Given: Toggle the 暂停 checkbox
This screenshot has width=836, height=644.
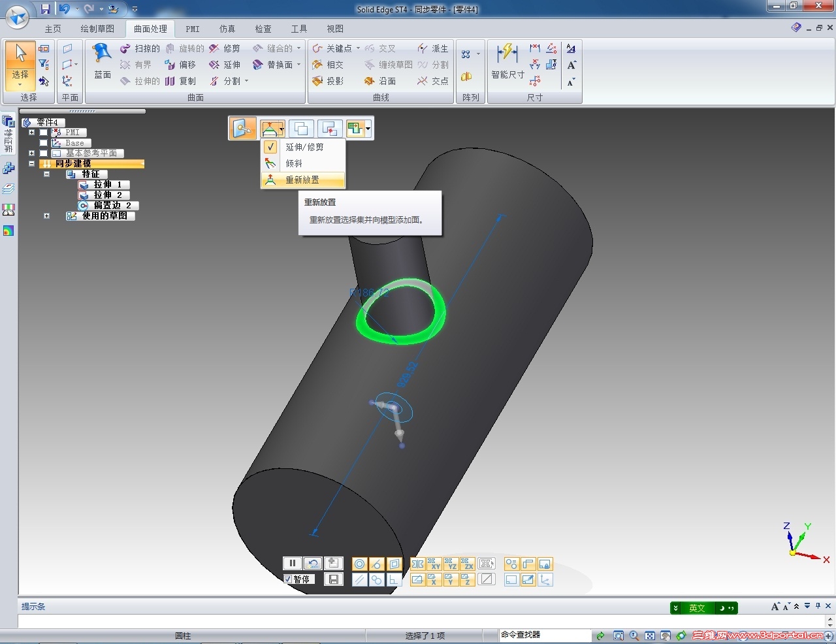Looking at the screenshot, I should [287, 579].
